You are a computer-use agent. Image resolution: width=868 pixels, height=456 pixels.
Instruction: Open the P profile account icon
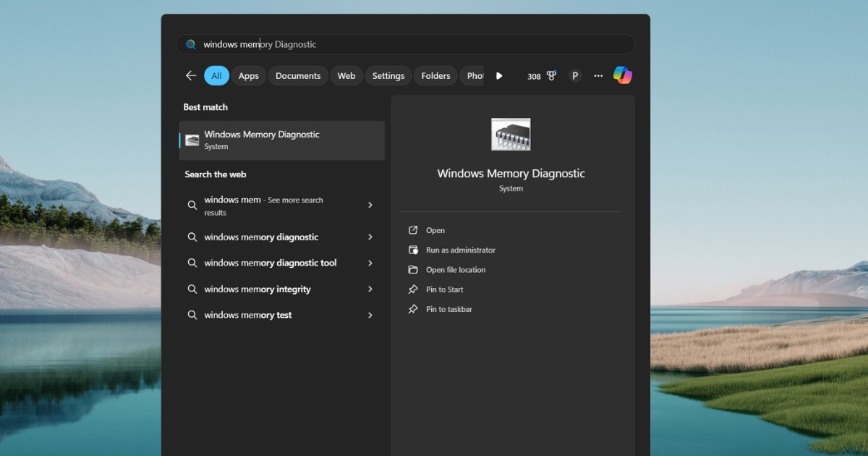(575, 76)
